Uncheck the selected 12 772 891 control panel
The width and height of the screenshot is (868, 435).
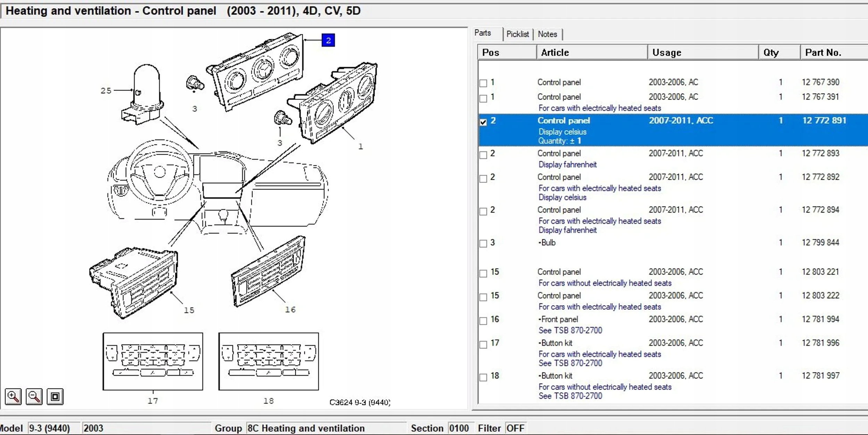[x=483, y=122]
